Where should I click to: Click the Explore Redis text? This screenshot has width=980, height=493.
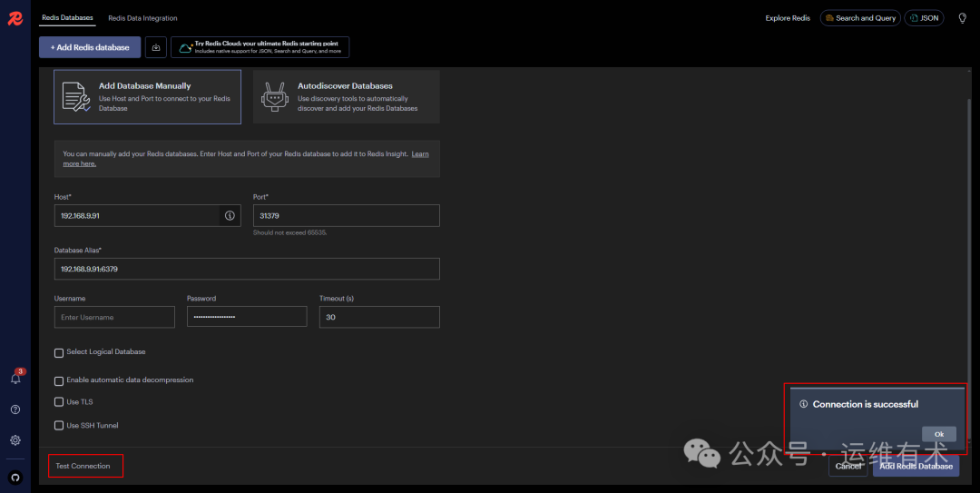(788, 18)
